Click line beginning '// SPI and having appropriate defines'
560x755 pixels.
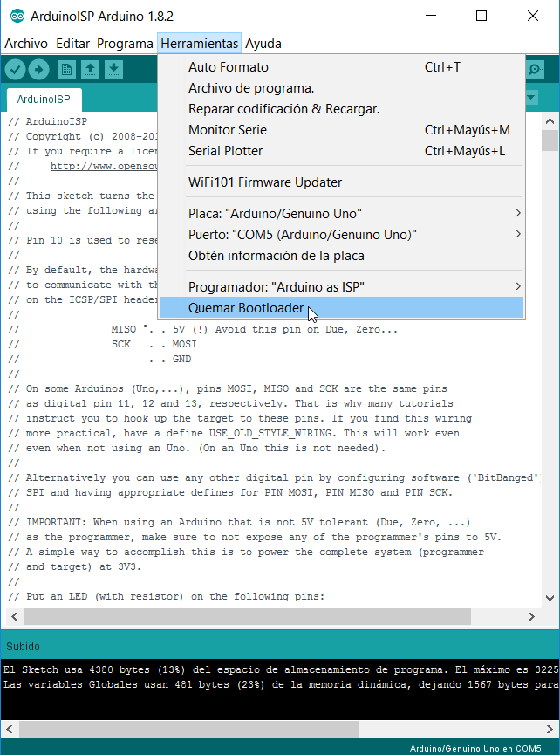click(230, 492)
